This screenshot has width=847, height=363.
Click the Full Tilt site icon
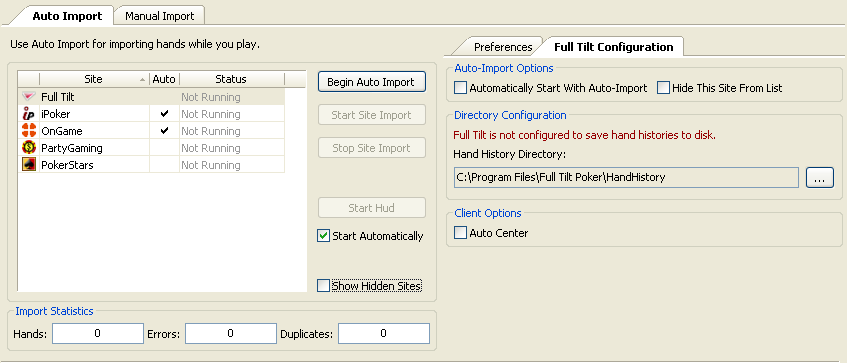coord(29,97)
